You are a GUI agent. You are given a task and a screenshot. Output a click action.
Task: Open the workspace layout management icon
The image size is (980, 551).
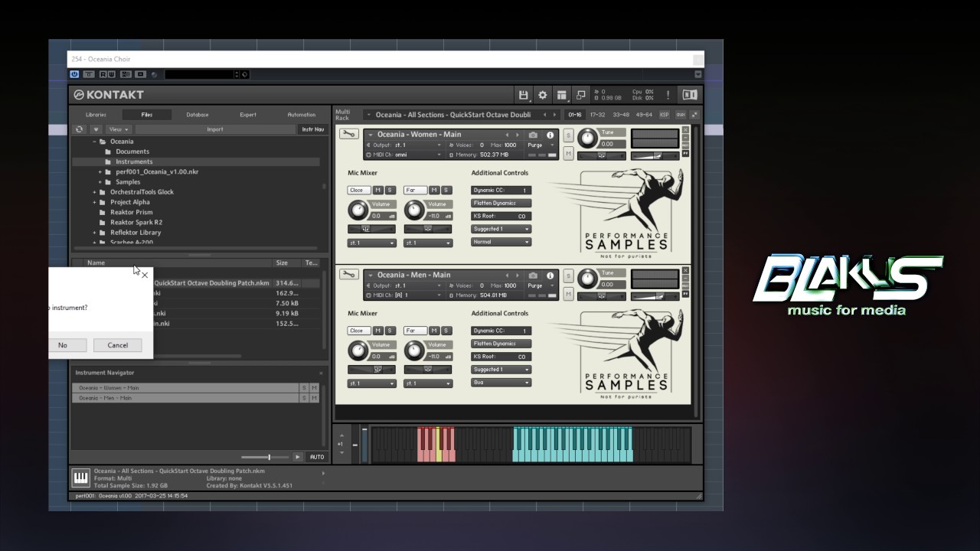(562, 95)
